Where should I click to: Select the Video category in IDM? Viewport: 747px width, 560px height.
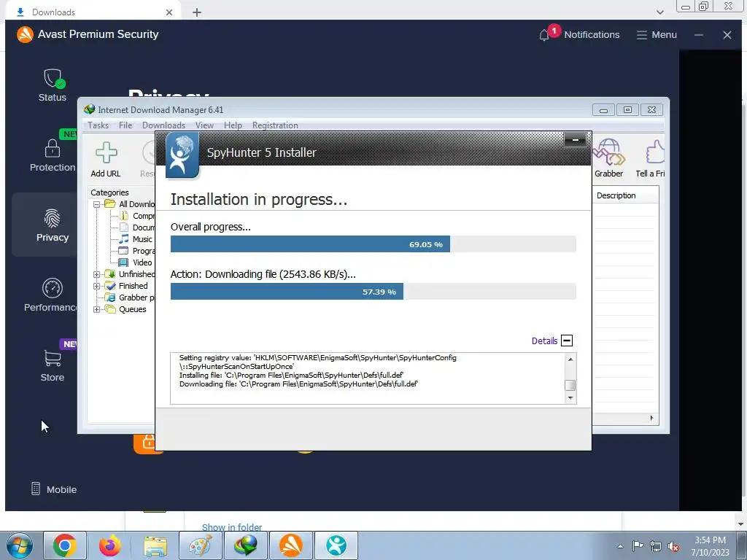[142, 262]
